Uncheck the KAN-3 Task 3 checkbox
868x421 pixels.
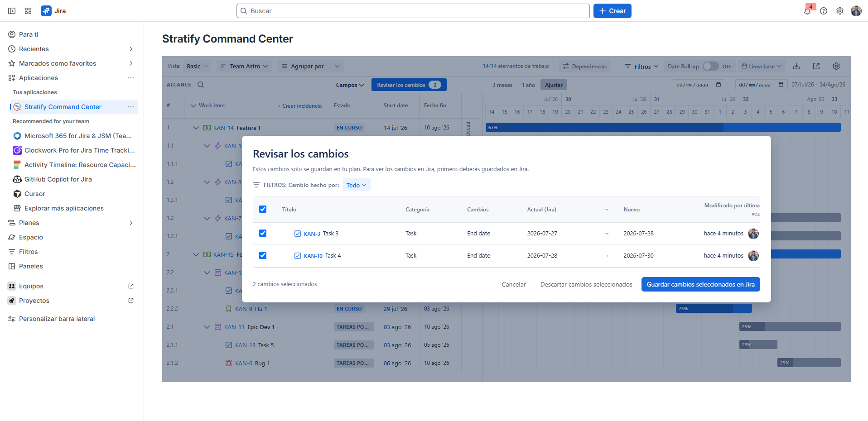coord(263,233)
